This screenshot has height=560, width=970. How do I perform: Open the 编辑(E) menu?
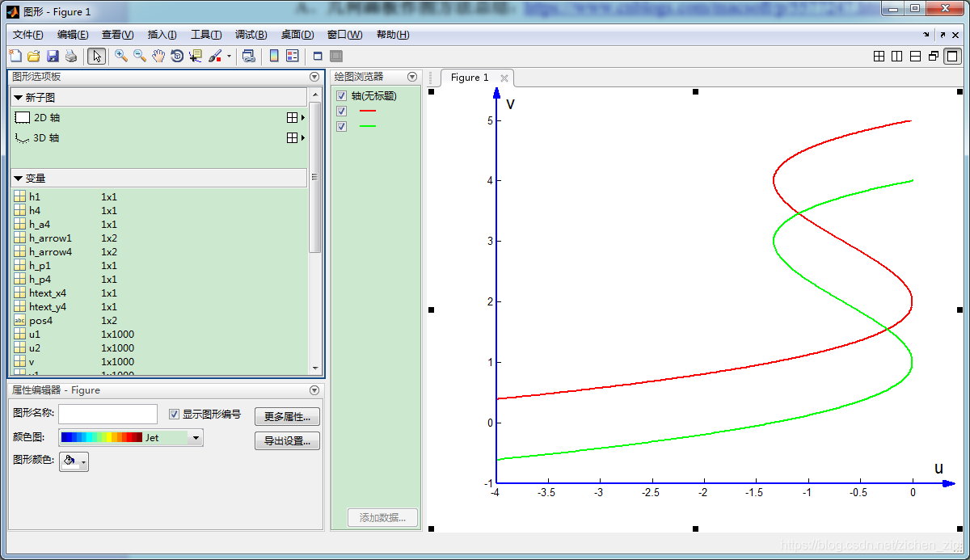pos(73,35)
